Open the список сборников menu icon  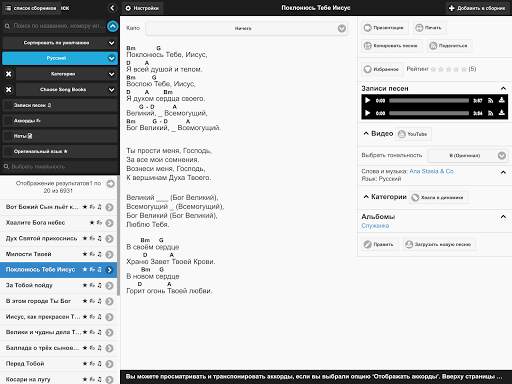(x=8, y=8)
